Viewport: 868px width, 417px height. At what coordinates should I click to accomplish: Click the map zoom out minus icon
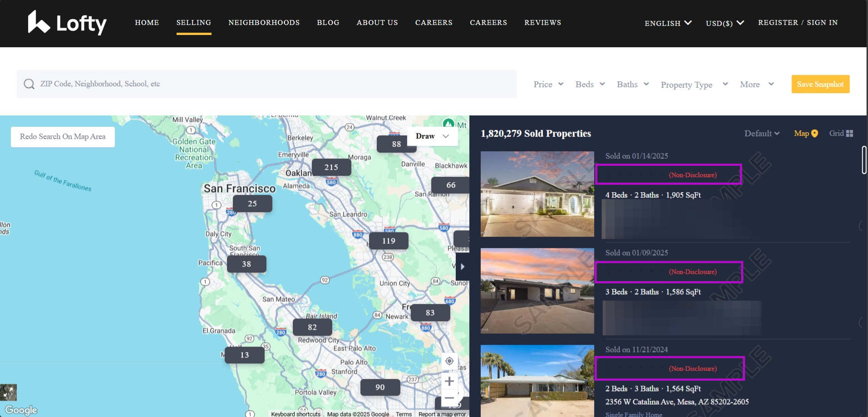449,398
